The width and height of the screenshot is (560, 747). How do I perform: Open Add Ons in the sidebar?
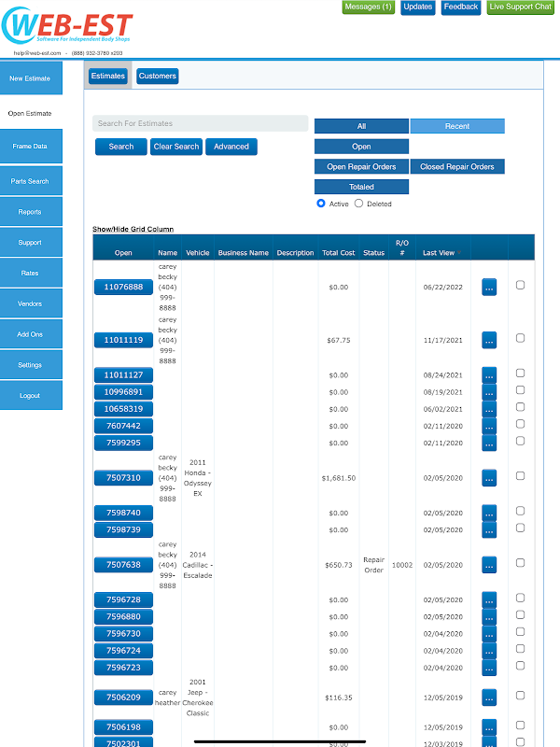[31, 334]
